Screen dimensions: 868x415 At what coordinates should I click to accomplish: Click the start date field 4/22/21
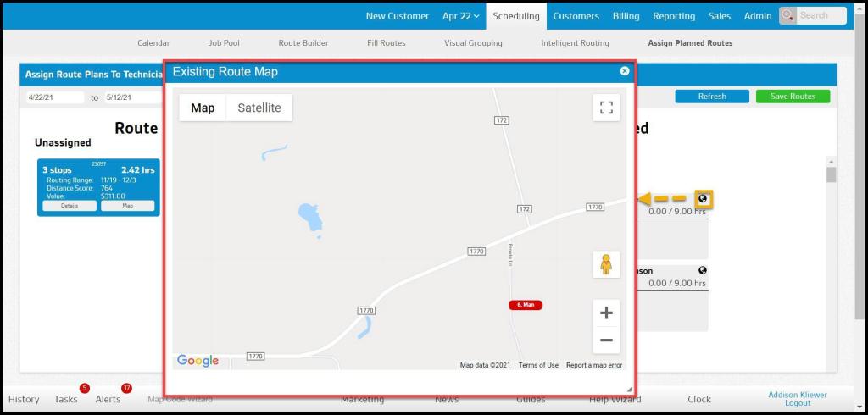55,97
